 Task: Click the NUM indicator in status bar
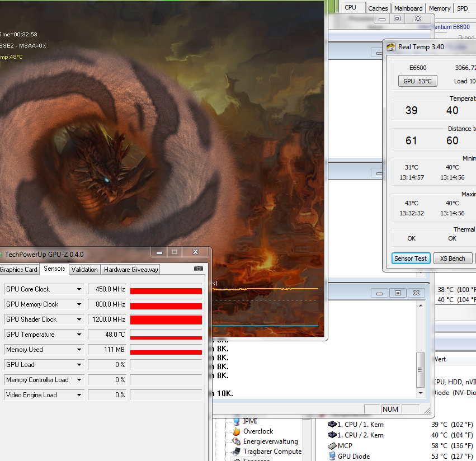[390, 410]
